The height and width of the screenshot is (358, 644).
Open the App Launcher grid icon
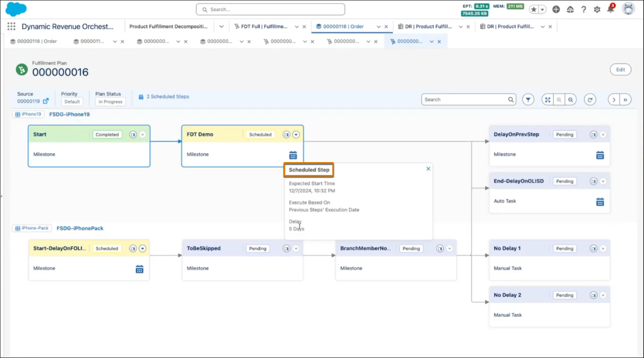[11, 27]
